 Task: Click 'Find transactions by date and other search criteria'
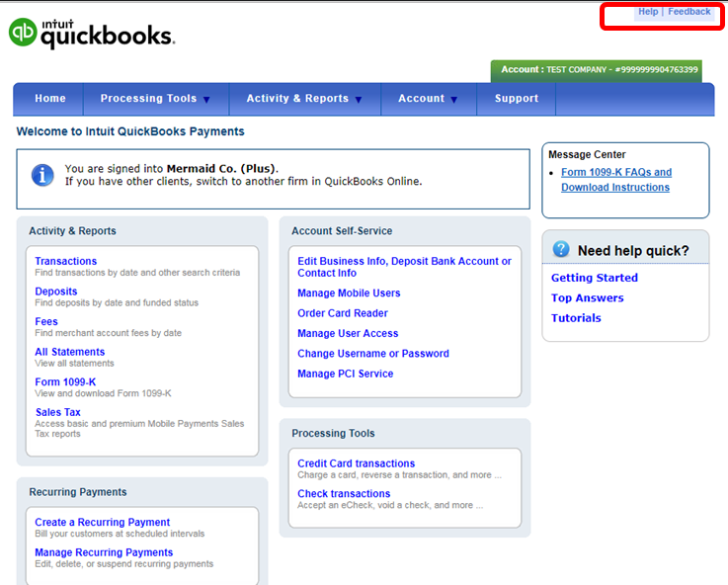coord(137,273)
